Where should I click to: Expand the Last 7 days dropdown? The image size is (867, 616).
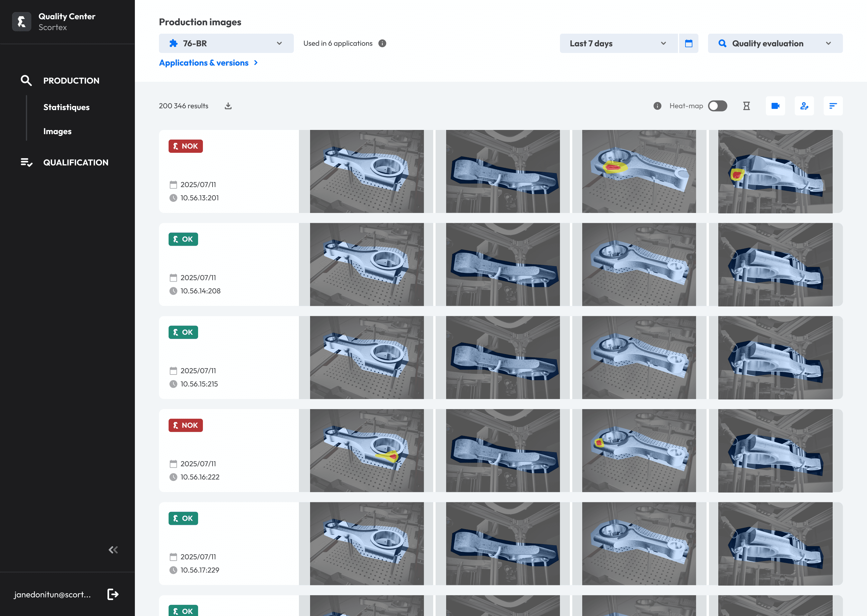coord(618,43)
